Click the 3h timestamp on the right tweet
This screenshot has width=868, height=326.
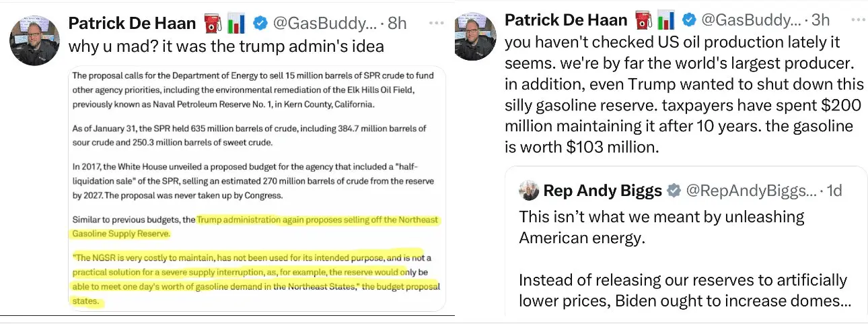click(x=821, y=20)
